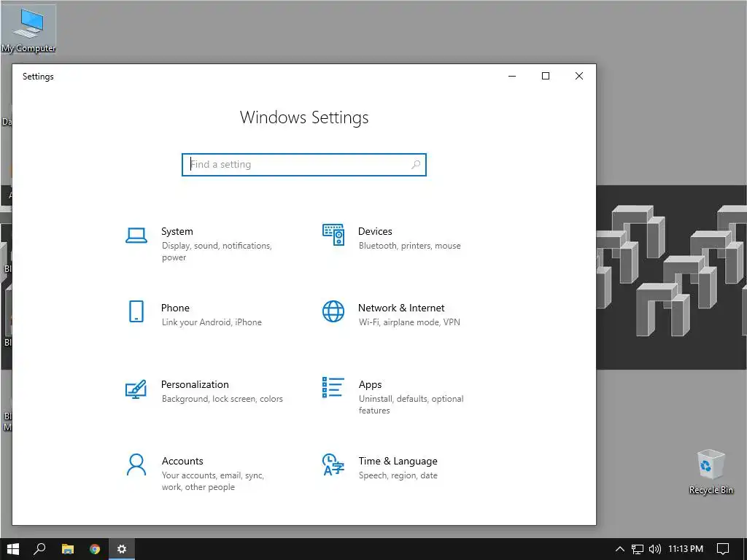Open the Personalization heading

(195, 385)
